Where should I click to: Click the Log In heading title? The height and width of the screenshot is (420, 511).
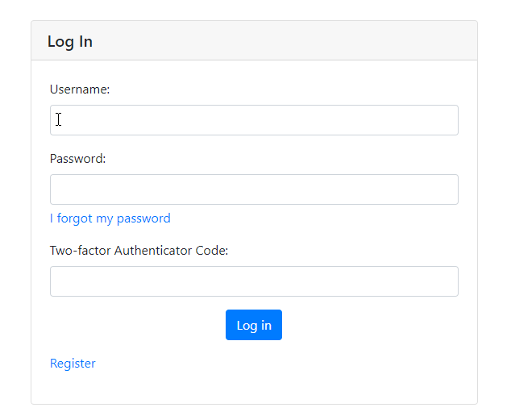(x=70, y=42)
